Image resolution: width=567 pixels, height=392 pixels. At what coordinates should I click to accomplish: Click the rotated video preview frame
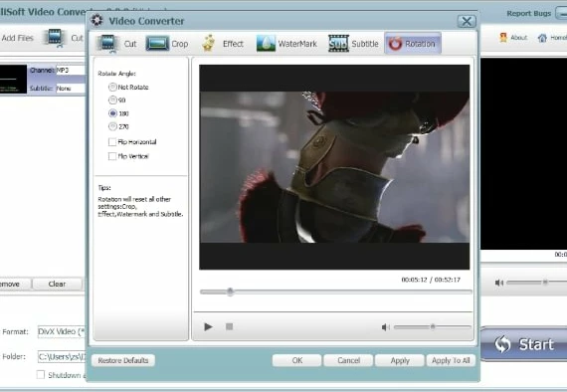pos(334,167)
